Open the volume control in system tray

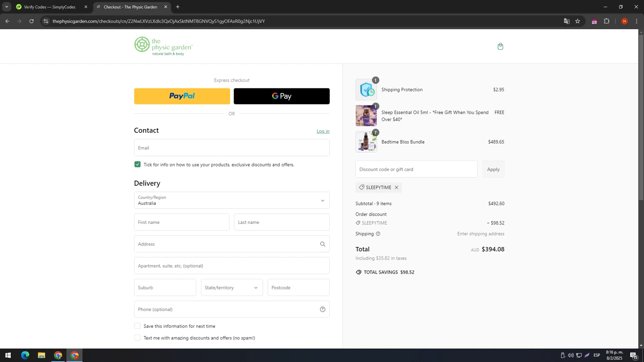pos(571,355)
